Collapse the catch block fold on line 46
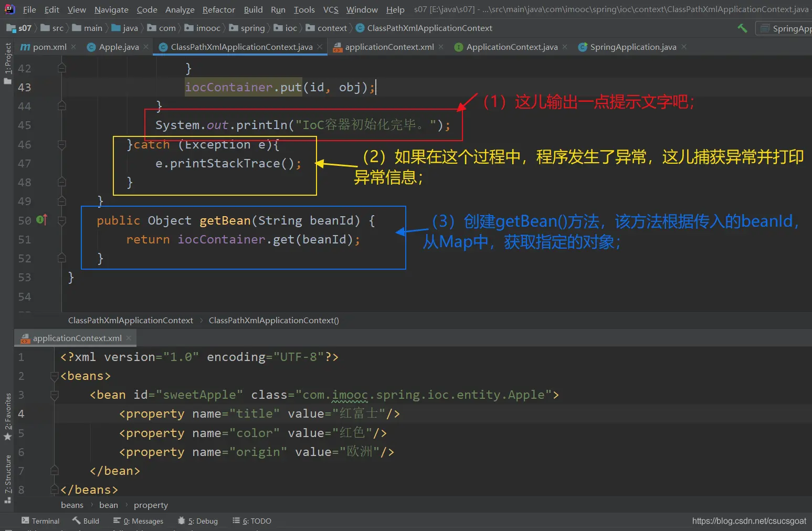Image resolution: width=812 pixels, height=531 pixels. pos(62,145)
